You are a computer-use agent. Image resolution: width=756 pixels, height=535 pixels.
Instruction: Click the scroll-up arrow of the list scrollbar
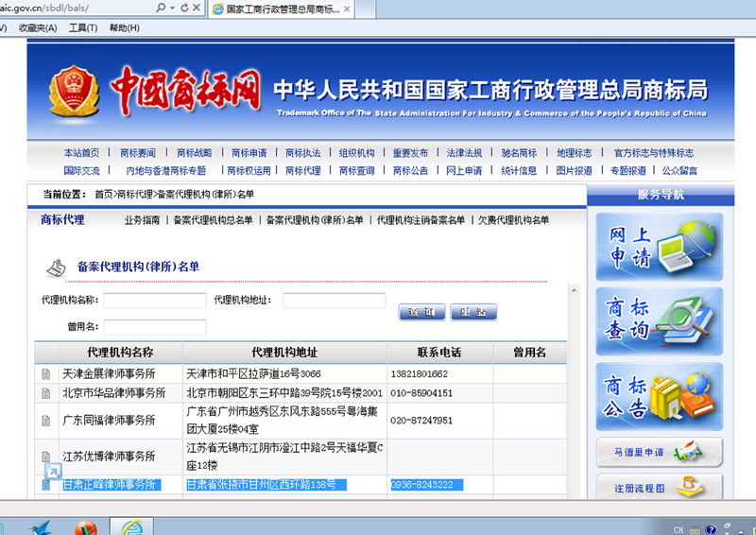tap(574, 290)
